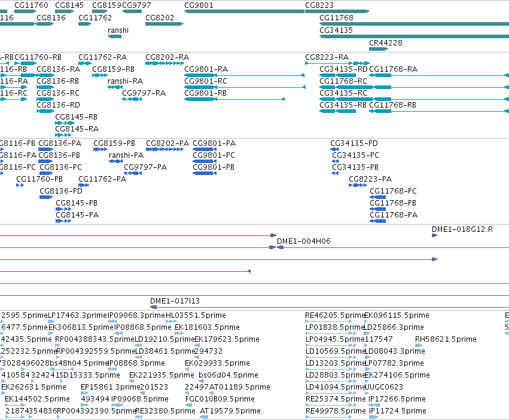
Task: Open the CG34135-PD CDS label
Action: (x=354, y=143)
